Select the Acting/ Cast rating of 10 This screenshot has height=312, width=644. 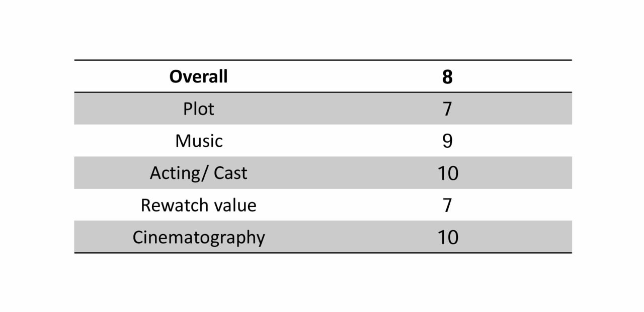447,173
